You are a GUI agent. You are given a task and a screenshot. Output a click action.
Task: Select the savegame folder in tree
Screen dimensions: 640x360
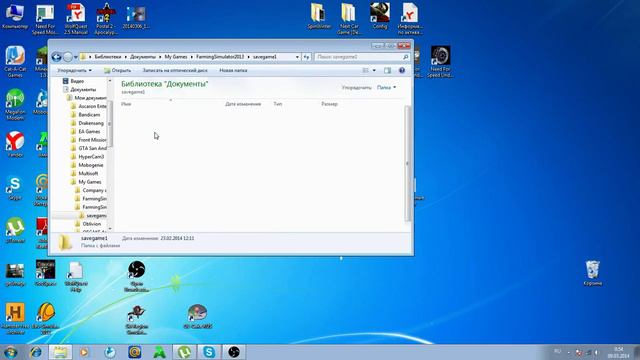(x=93, y=215)
